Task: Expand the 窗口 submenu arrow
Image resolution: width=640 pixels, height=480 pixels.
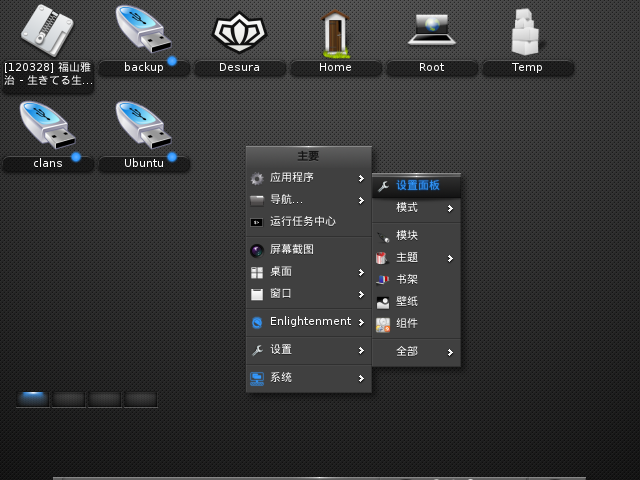Action: 361,294
